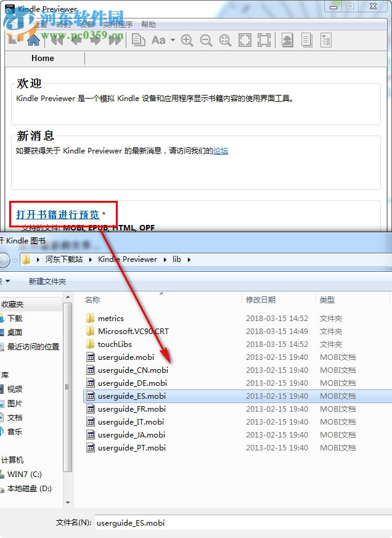Open 下载 in favorites

tap(15, 319)
